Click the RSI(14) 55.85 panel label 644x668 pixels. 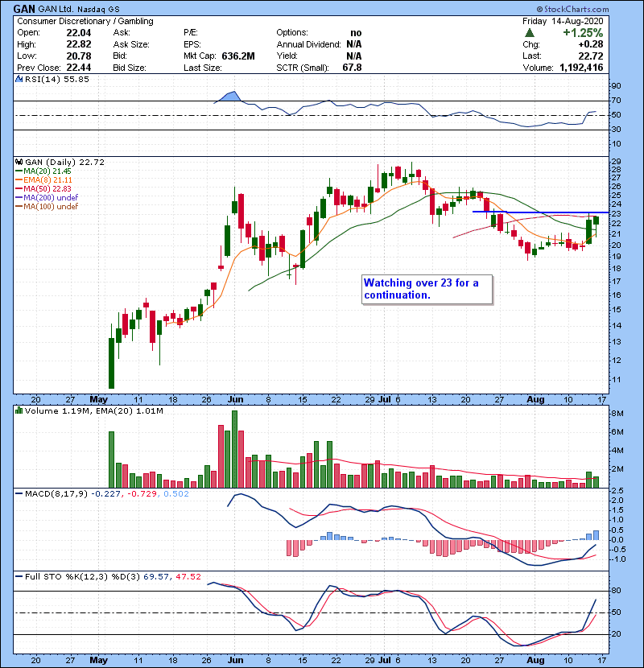point(57,79)
